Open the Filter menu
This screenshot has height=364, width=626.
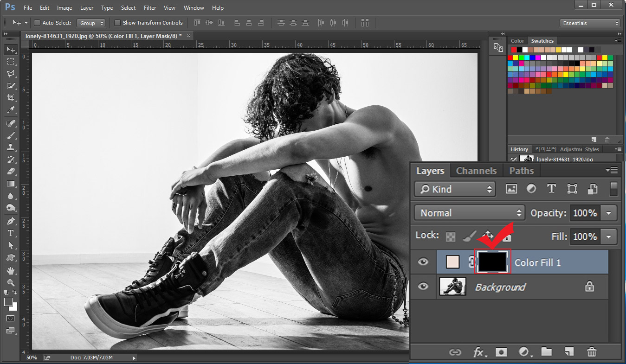coord(150,8)
